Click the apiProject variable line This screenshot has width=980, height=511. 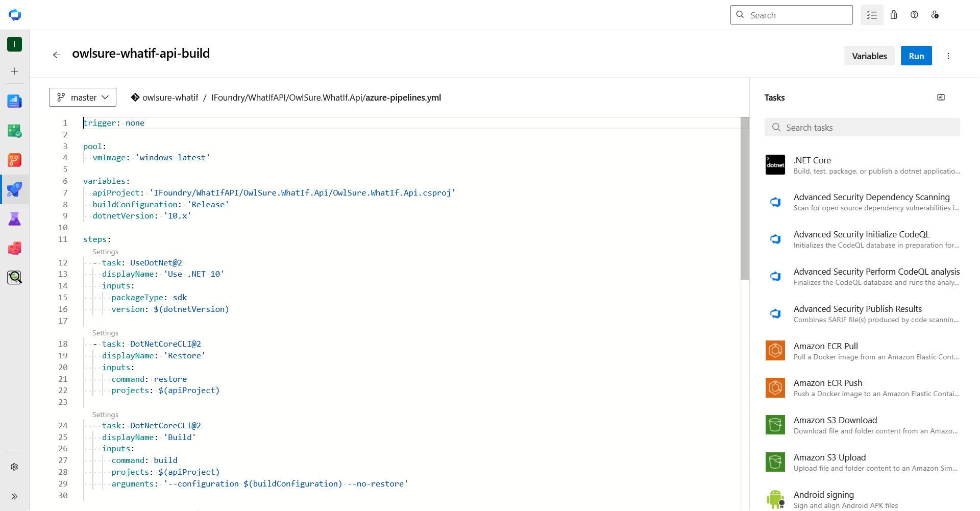pyautogui.click(x=274, y=193)
